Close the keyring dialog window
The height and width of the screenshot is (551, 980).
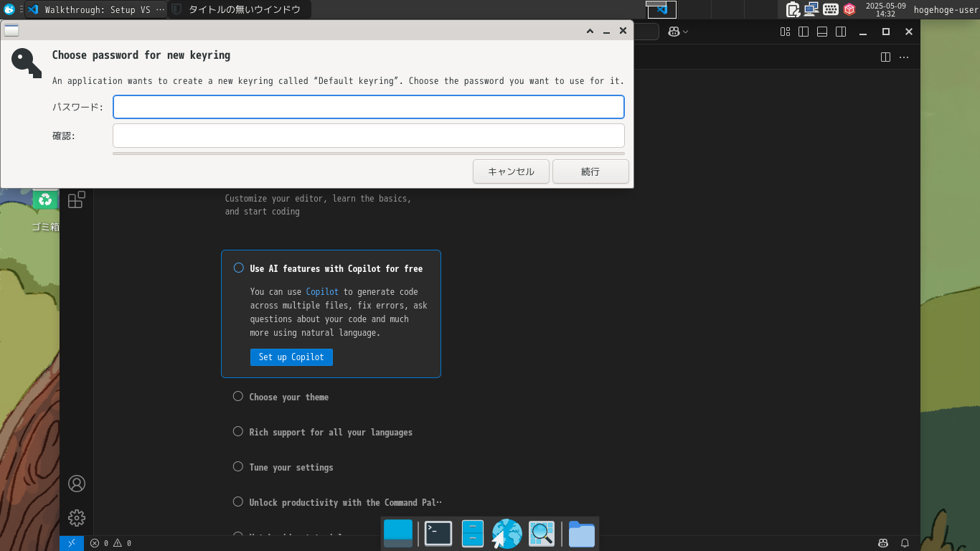pos(623,31)
